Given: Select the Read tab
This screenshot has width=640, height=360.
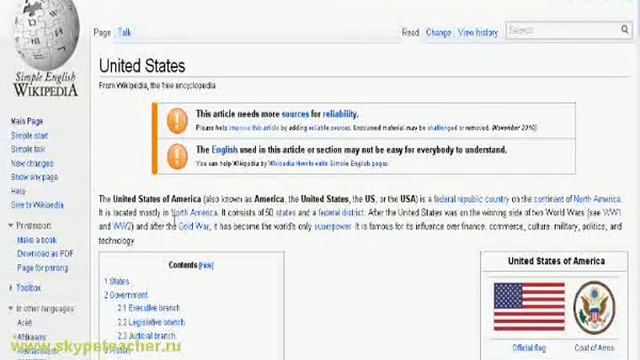Looking at the screenshot, I should click(x=410, y=33).
